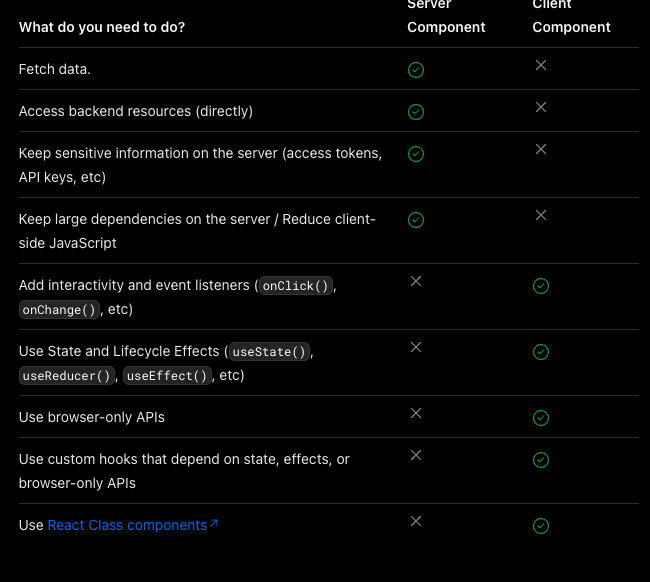This screenshot has width=650, height=582.
Task: Click Client check icon for browser-only APIs row
Action: coord(541,418)
